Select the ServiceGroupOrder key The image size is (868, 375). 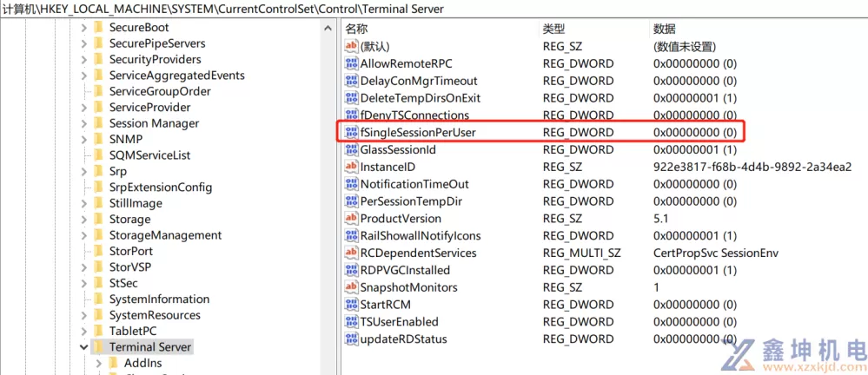pyautogui.click(x=160, y=91)
